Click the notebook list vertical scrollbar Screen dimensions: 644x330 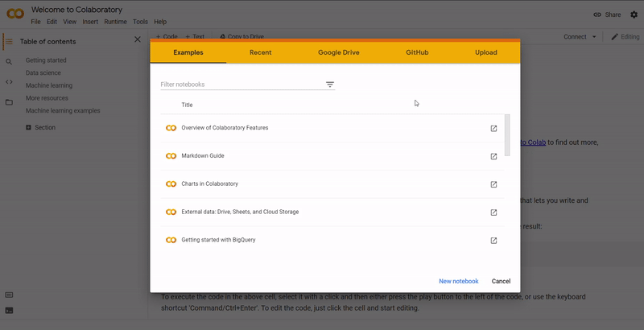[507, 135]
